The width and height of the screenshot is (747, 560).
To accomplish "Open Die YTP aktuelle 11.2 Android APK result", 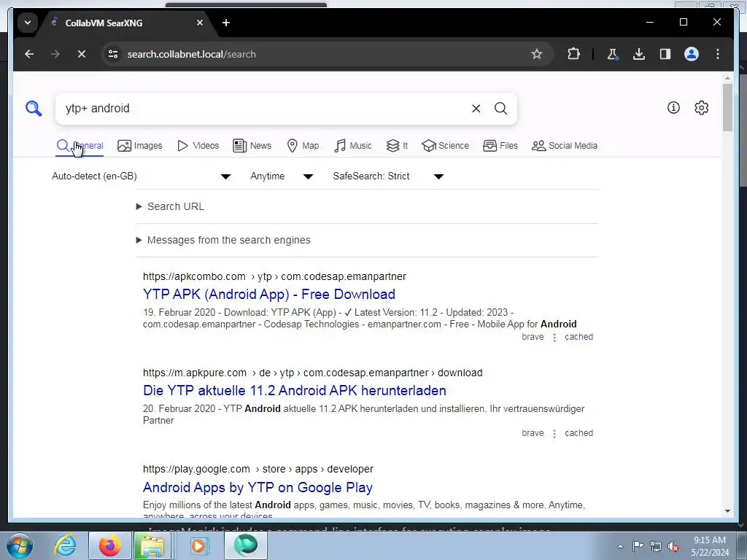I will tap(295, 391).
